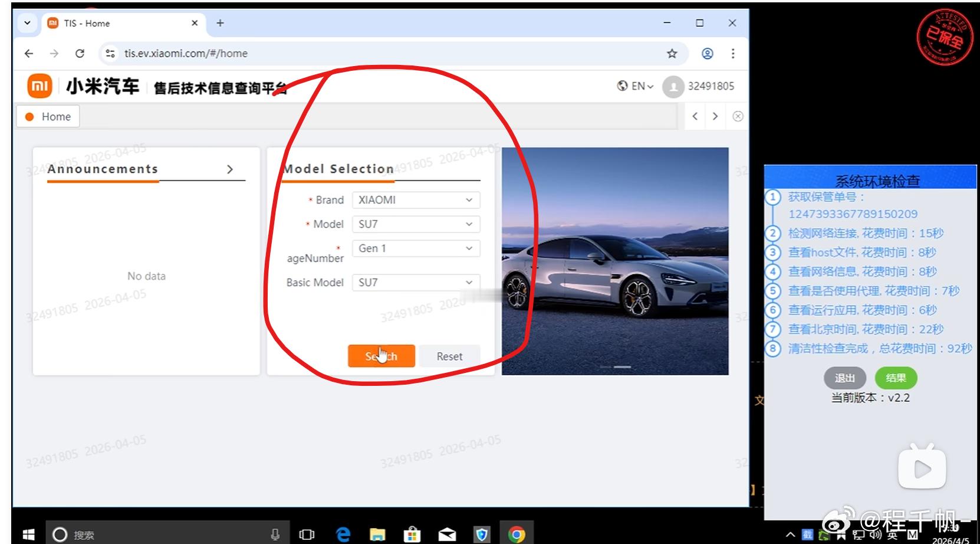Click the Announcements panel heading

tap(103, 169)
